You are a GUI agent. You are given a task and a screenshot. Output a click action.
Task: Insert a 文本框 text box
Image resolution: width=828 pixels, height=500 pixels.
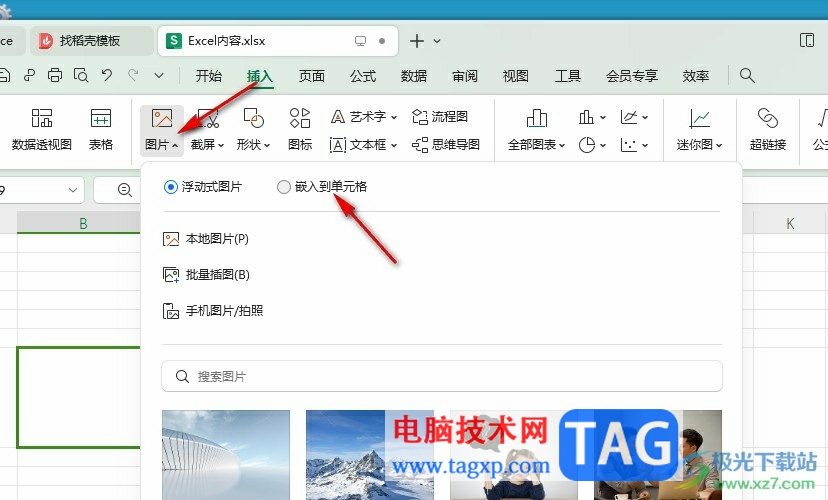363,145
